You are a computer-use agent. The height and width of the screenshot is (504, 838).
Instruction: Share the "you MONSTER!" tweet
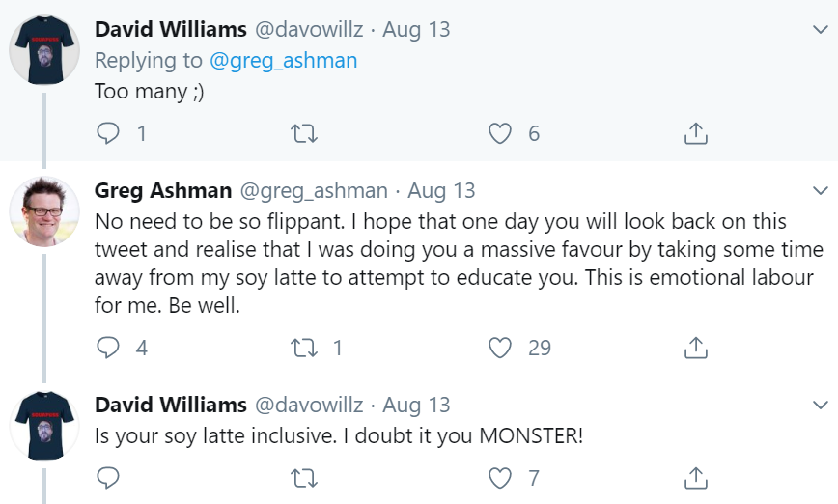[x=695, y=477]
